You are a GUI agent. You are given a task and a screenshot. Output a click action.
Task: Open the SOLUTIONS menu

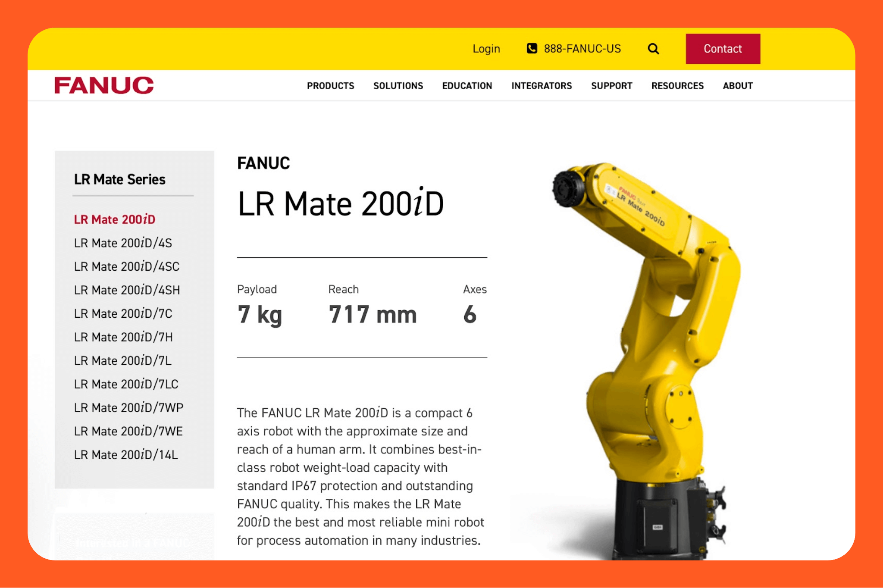pos(398,86)
